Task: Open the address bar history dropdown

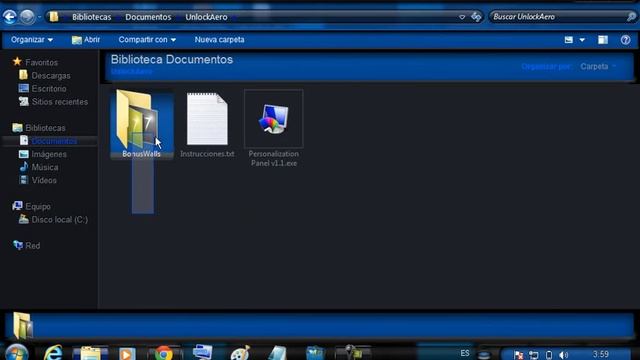Action: 462,17
